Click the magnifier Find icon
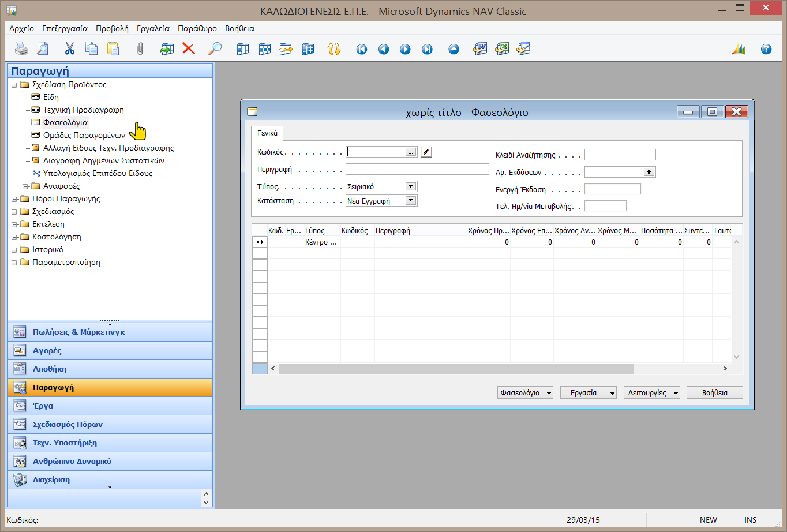 click(215, 49)
